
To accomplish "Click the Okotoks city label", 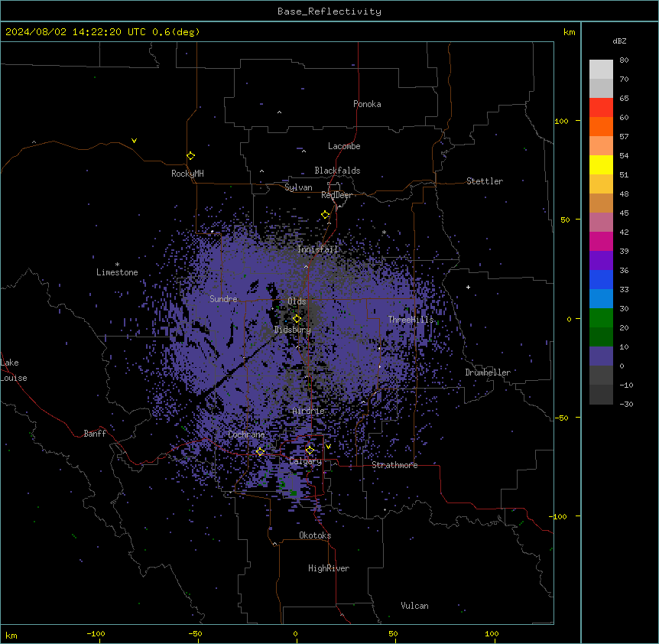I will (315, 535).
